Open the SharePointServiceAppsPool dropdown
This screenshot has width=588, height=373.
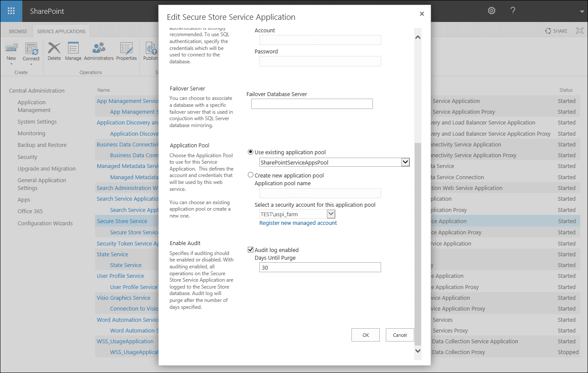405,162
